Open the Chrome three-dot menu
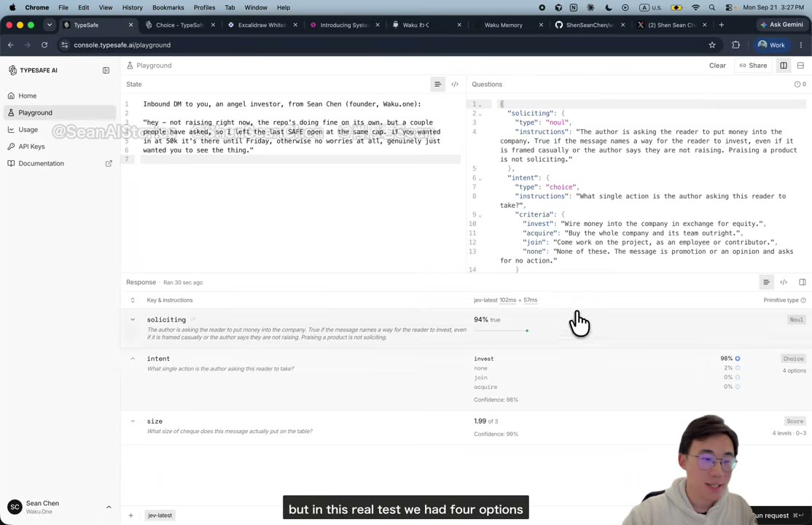This screenshot has height=525, width=812. [x=800, y=45]
